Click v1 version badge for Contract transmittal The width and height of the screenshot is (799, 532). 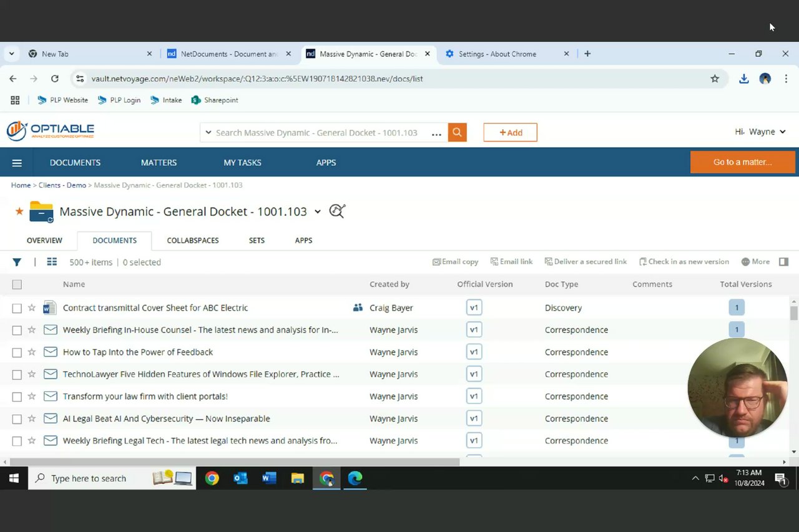tap(474, 307)
